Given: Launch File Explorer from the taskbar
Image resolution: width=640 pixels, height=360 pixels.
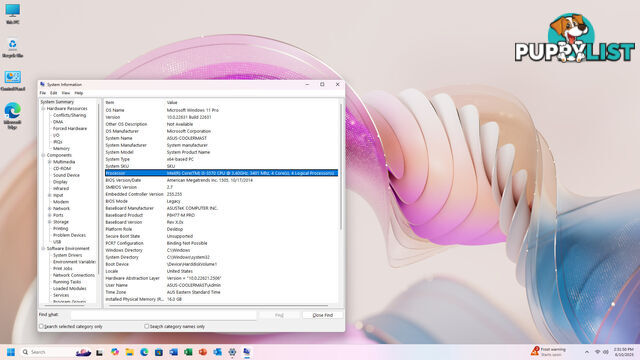Looking at the screenshot, I should (129, 352).
